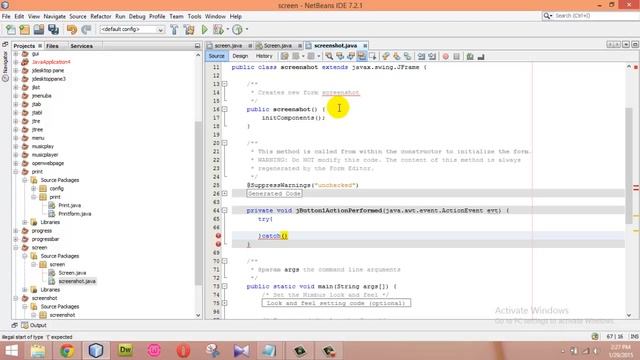Open the Navigate menu
Screen dimensions: 640x360
(x=55, y=16)
